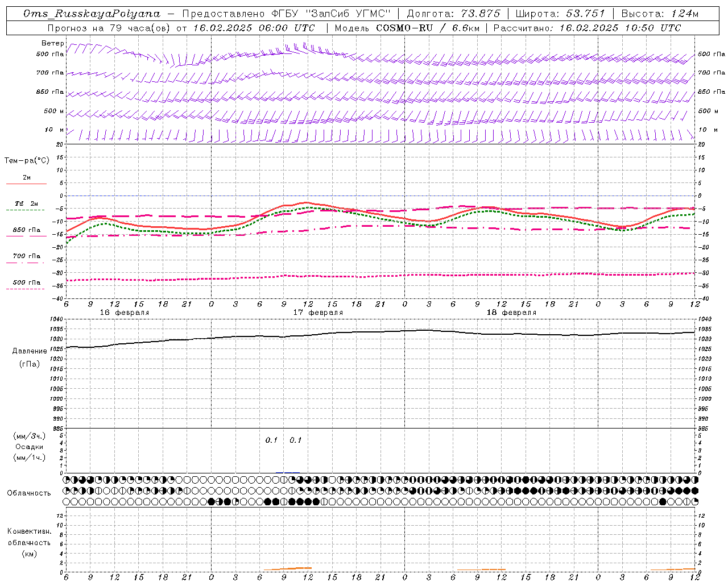Viewport: 728px width, 582px height.
Task: Click the dotted line sample under 500 гПа legend
Action: [x=26, y=289]
